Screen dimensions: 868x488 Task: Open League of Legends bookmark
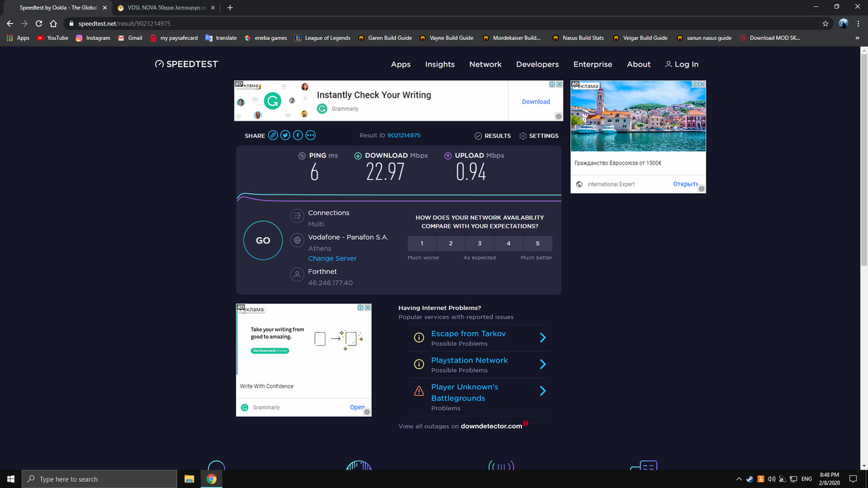[323, 38]
